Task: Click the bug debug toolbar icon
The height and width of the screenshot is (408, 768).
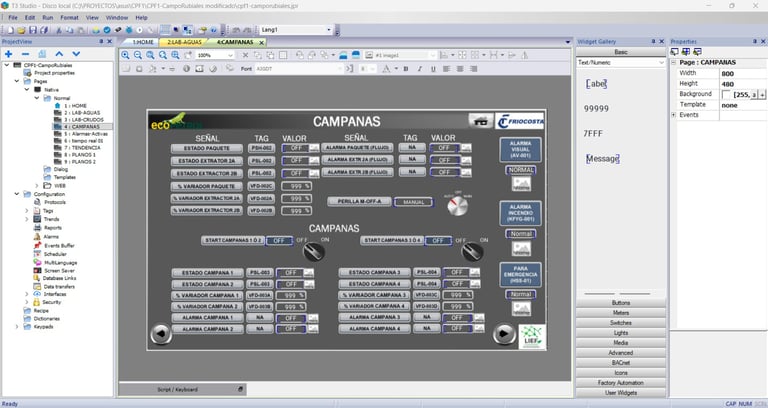Action: pos(129,30)
